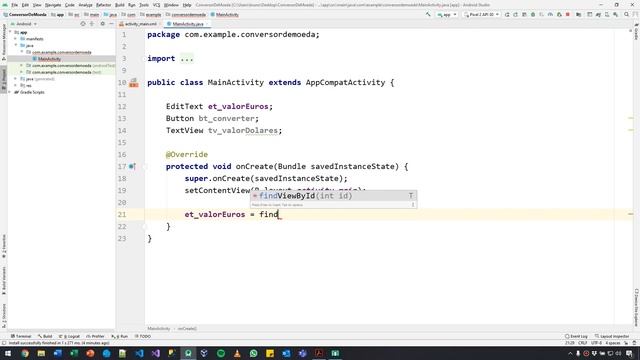Select MainActivity in the project tree

coord(49,59)
